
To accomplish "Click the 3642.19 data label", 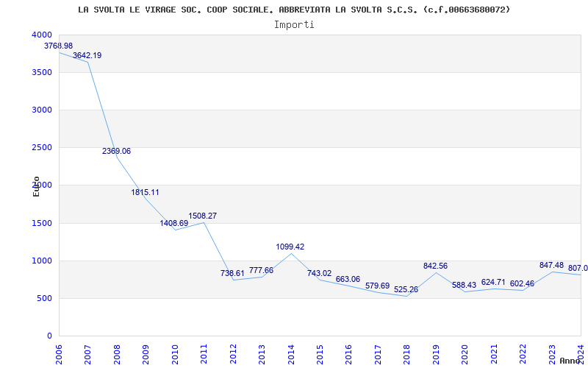I will coord(87,56).
